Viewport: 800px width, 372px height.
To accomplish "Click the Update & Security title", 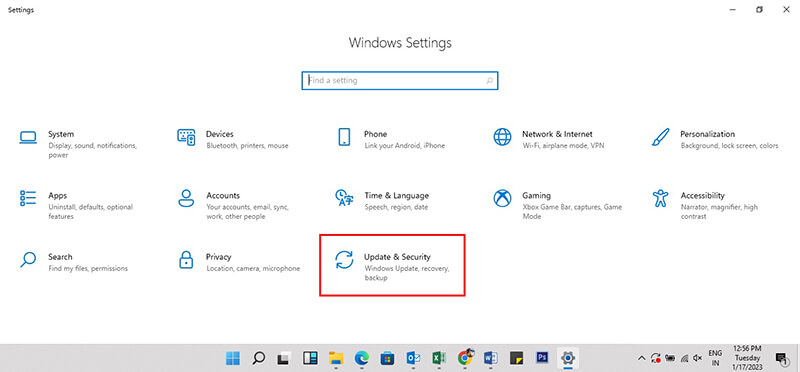I will point(397,257).
